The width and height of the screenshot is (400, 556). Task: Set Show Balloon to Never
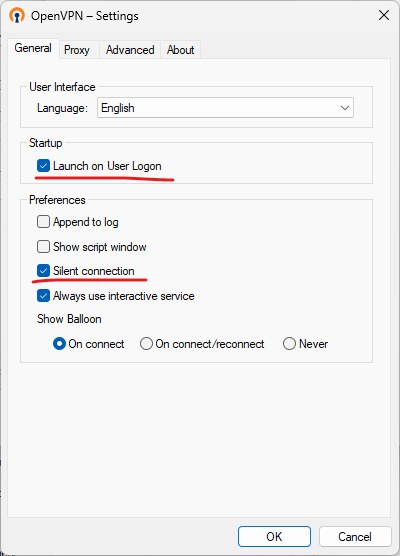pyautogui.click(x=289, y=344)
